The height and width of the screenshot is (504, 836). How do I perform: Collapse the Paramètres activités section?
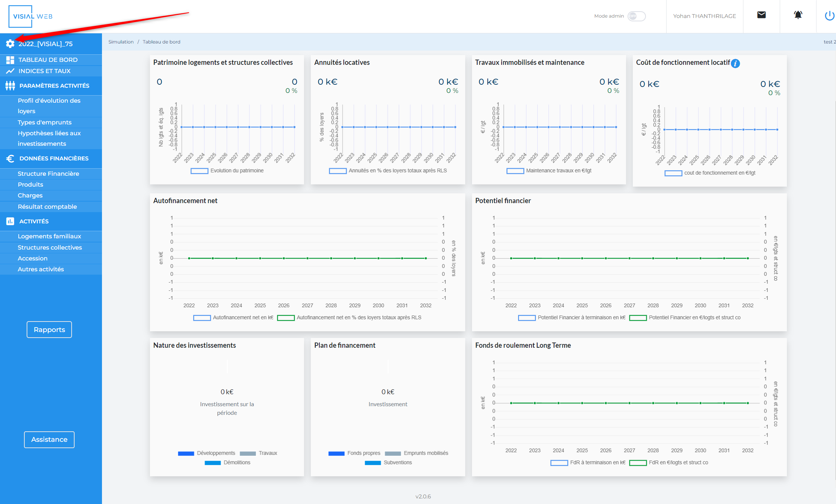54,86
